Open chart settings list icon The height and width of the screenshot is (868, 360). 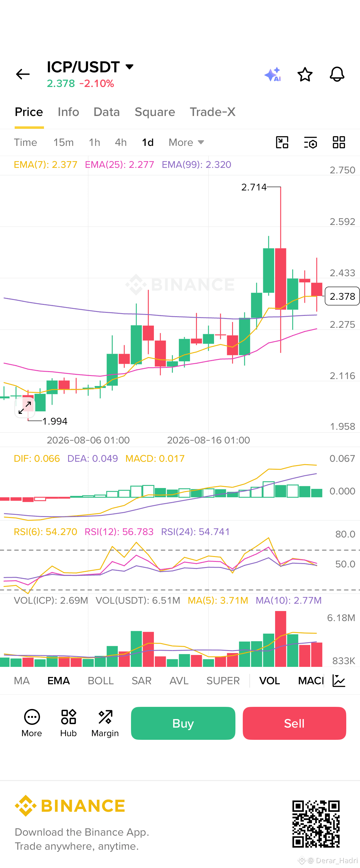pos(310,143)
